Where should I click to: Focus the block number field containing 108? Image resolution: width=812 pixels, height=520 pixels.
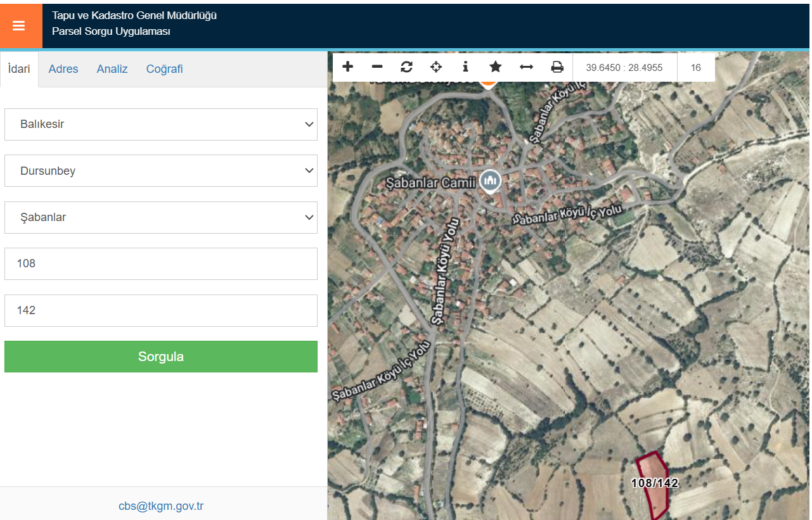pyautogui.click(x=161, y=263)
